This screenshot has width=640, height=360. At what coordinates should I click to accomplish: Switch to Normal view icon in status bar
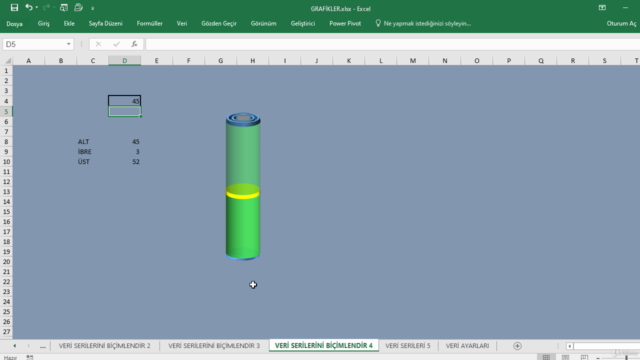546,357
